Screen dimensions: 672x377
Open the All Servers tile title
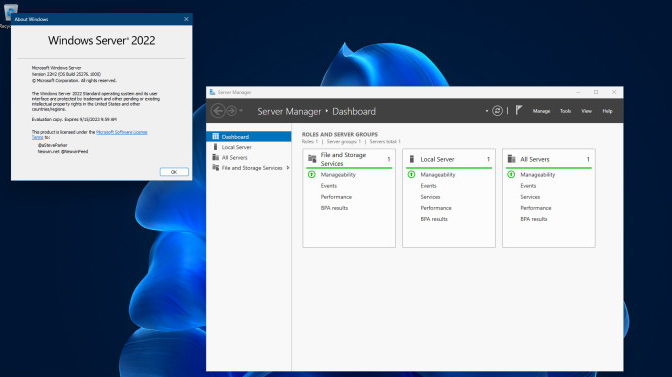point(535,159)
